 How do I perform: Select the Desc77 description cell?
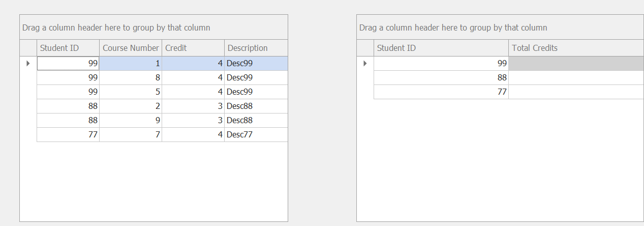point(256,135)
